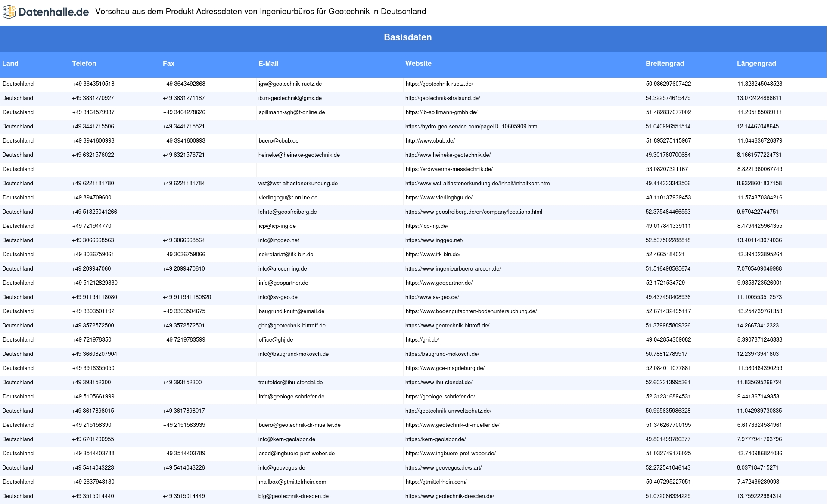
Task: Click the Breitengrad column header
Action: 665,63
